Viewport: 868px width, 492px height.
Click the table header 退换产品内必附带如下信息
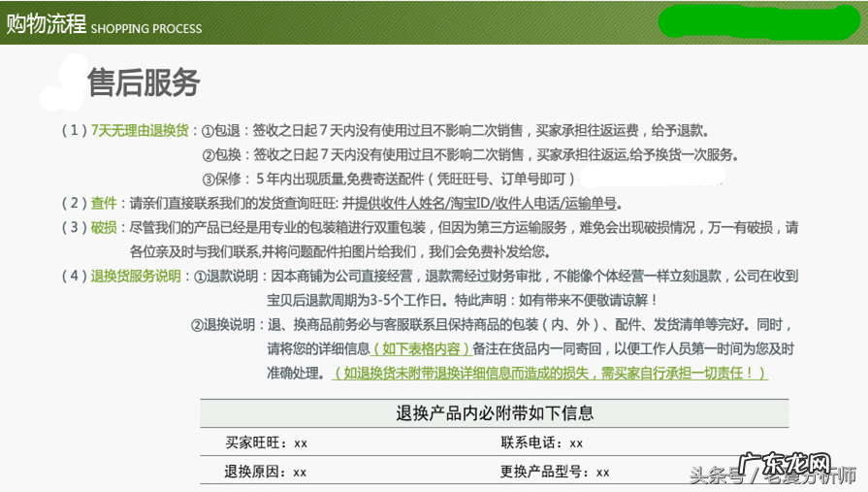tap(495, 413)
